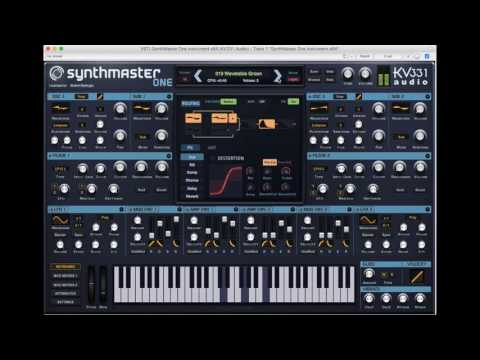Click the output level meter
This screenshot has width=480, height=360.
point(383,76)
